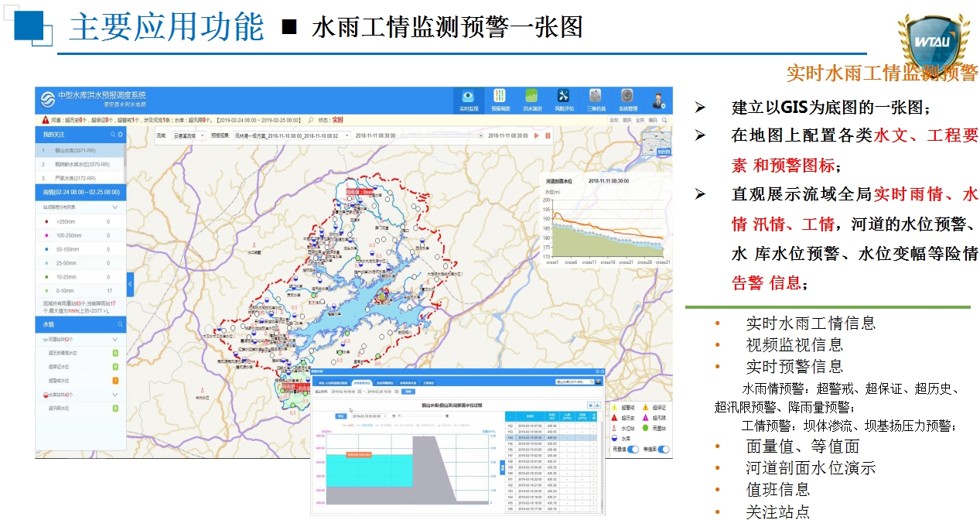Switch to the 实时监视 tab
This screenshot has width=980, height=520.
coord(467,94)
